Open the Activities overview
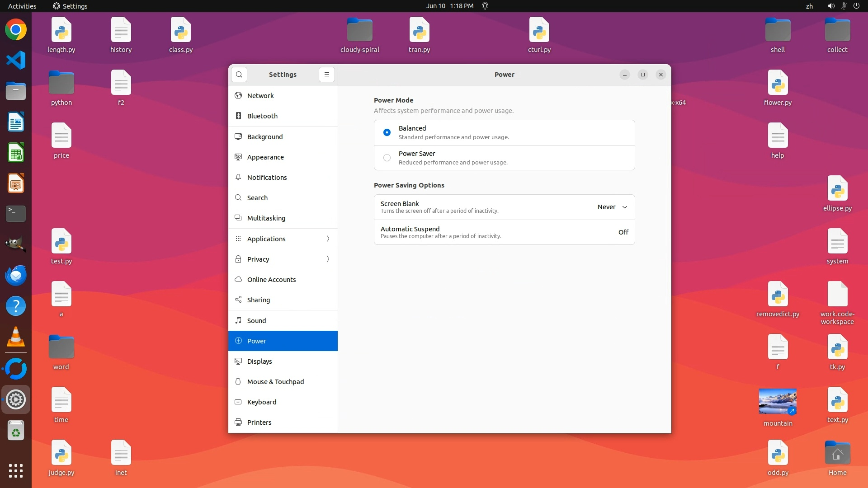868x488 pixels. (22, 6)
